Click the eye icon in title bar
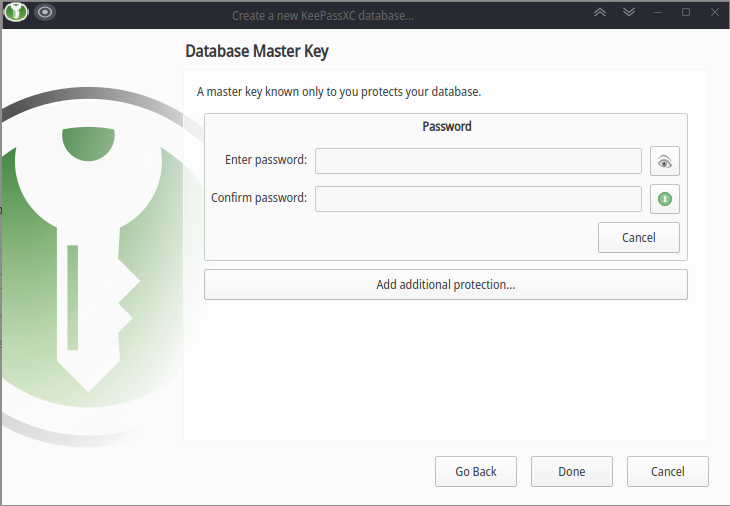This screenshot has height=506, width=730. 45,12
